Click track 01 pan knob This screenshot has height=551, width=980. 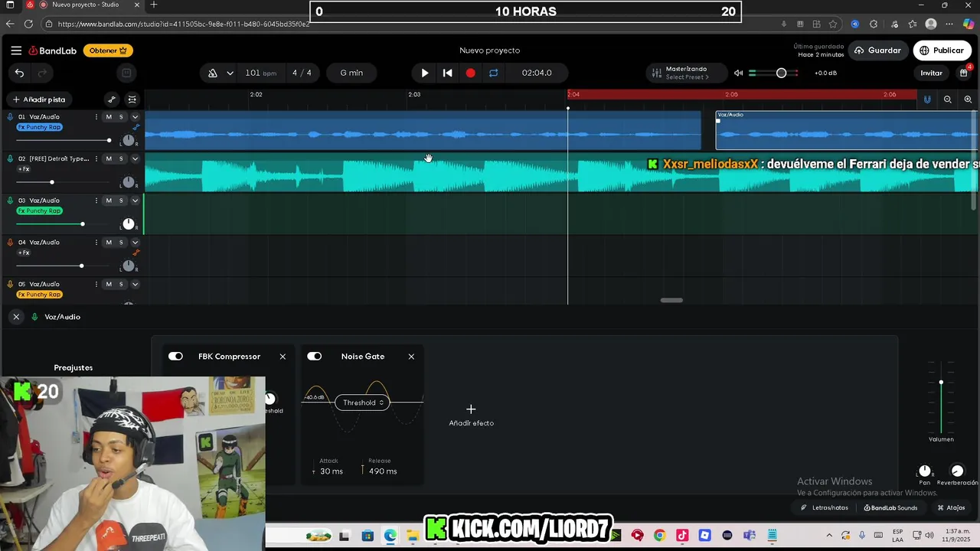[129, 141]
